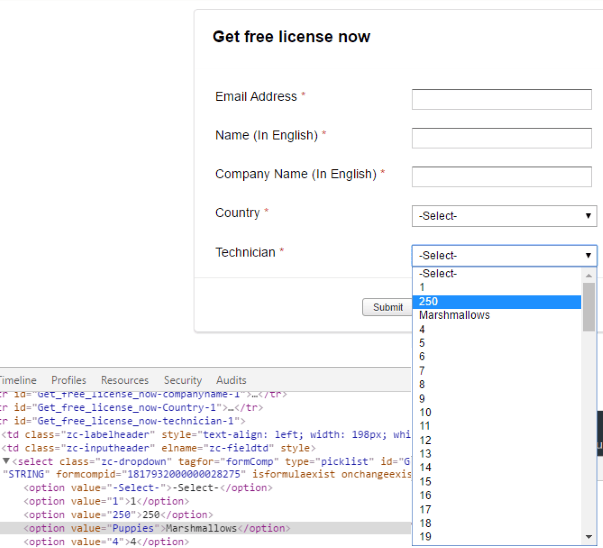Focus the Name (In English) text box
The height and width of the screenshot is (548, 603).
point(501,138)
